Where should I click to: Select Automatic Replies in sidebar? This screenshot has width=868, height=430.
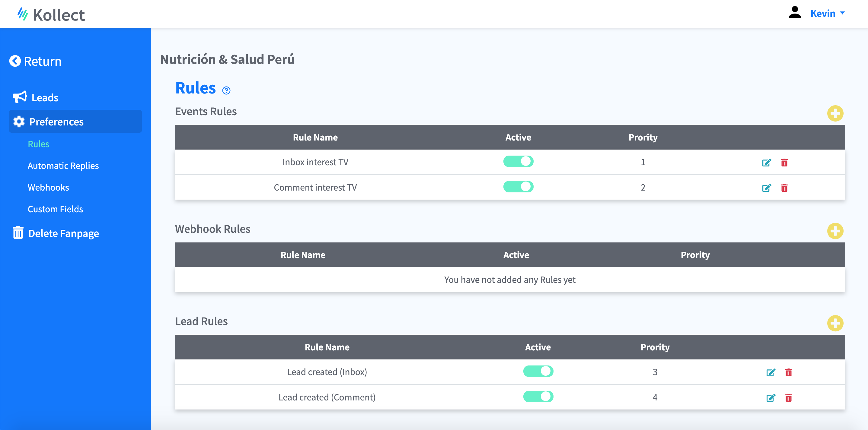63,166
